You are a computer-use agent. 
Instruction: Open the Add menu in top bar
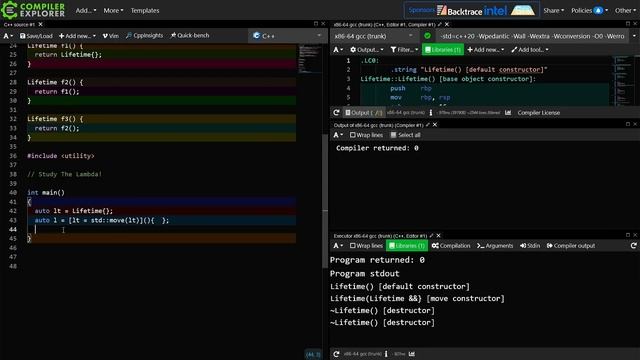pyautogui.click(x=86, y=11)
